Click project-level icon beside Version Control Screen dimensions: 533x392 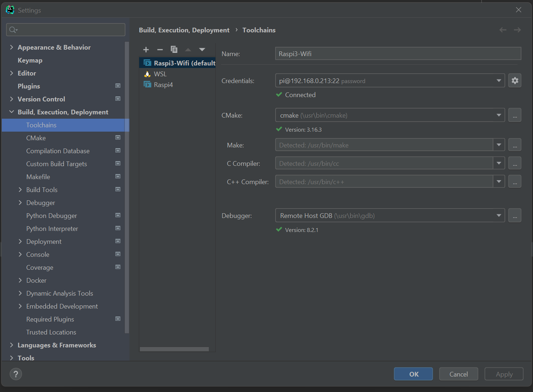[118, 99]
